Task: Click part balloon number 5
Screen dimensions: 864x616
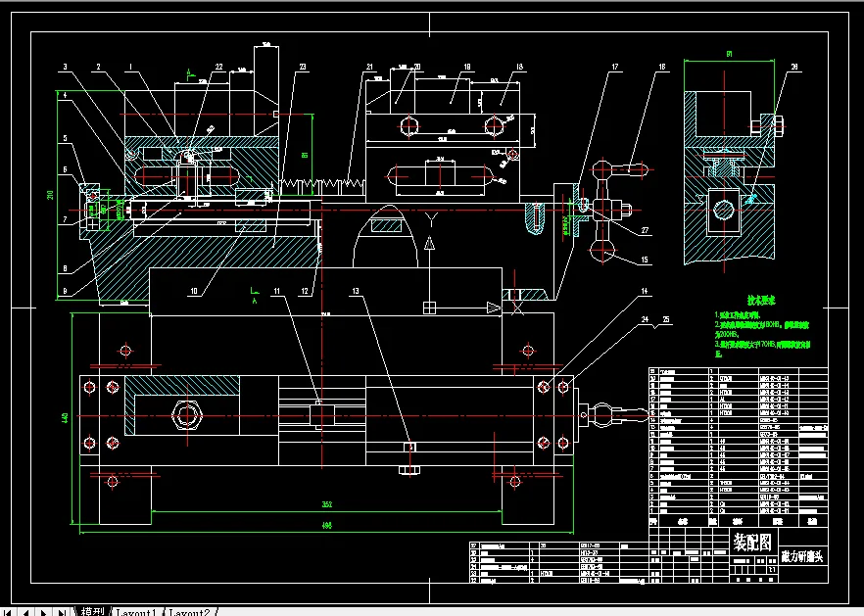Action: (x=65, y=138)
